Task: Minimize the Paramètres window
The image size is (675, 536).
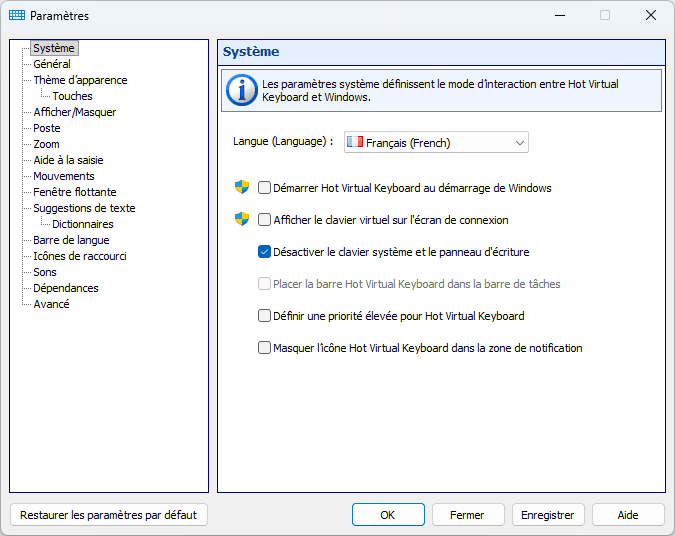Action: click(x=560, y=15)
